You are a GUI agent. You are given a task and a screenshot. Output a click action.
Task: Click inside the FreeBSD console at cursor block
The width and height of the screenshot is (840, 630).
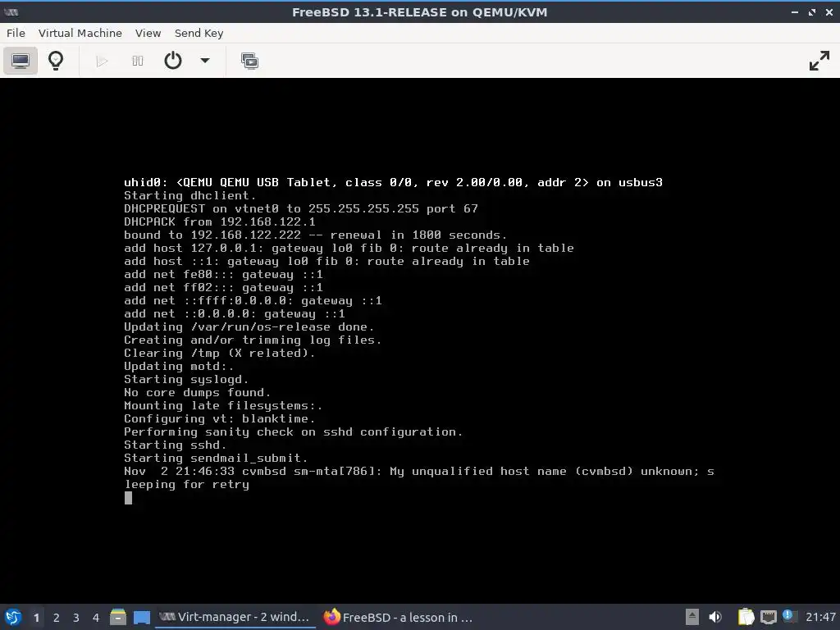[x=128, y=498]
